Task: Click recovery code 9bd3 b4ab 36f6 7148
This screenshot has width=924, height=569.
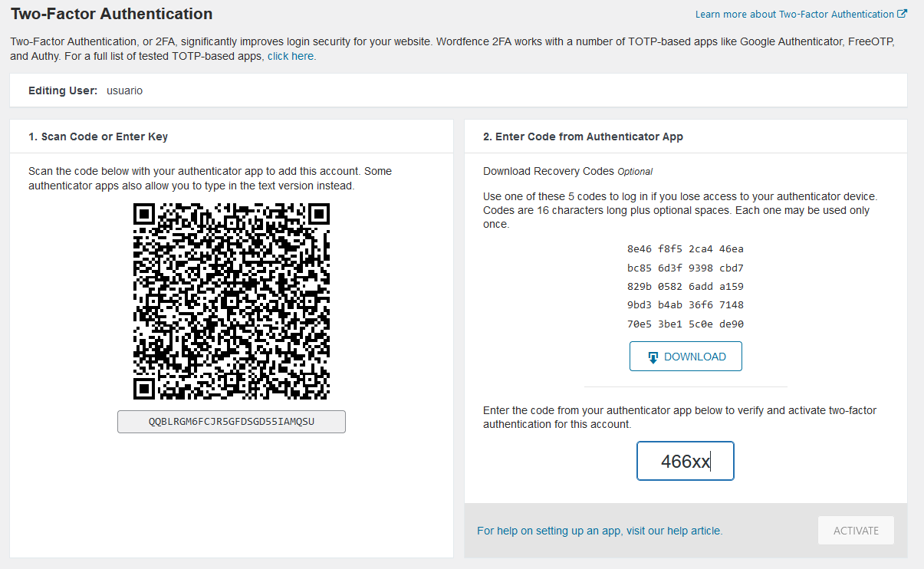Action: (686, 305)
